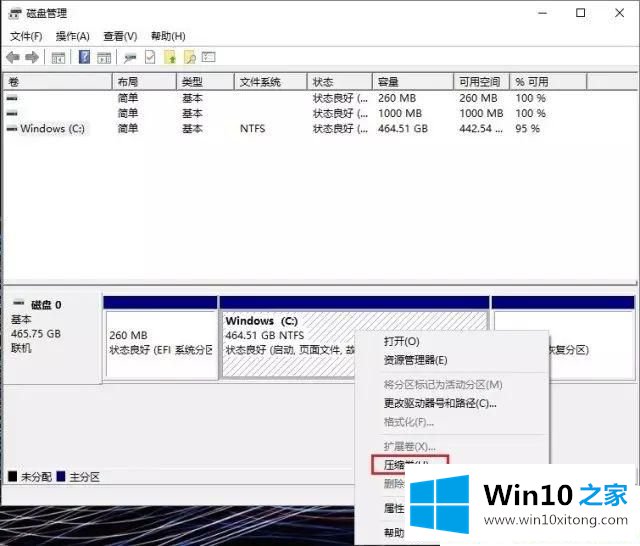The width and height of the screenshot is (640, 546).
Task: Click the 文件系统 column header
Action: pos(271,82)
